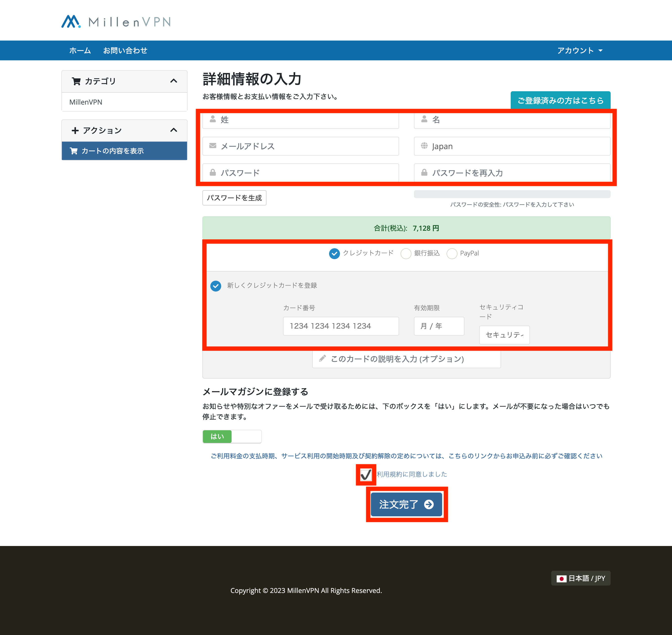Click the pencil icon in card description field
Image resolution: width=672 pixels, height=635 pixels.
(322, 358)
